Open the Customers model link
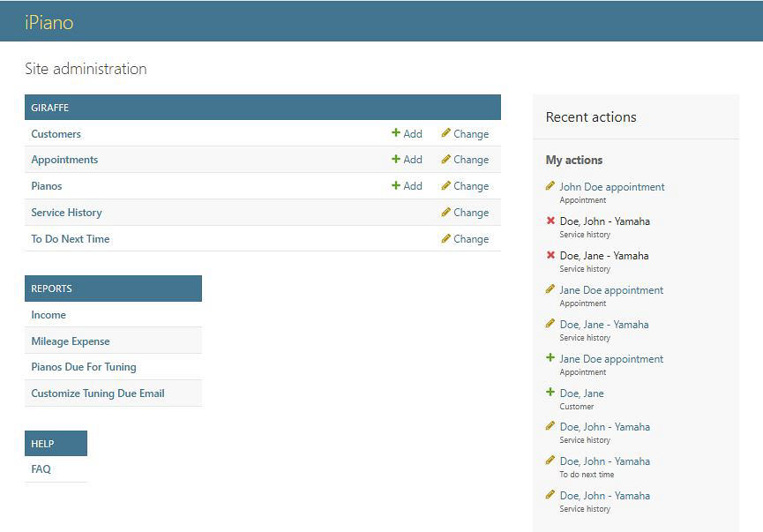Screen dimensions: 763x532 pos(56,134)
